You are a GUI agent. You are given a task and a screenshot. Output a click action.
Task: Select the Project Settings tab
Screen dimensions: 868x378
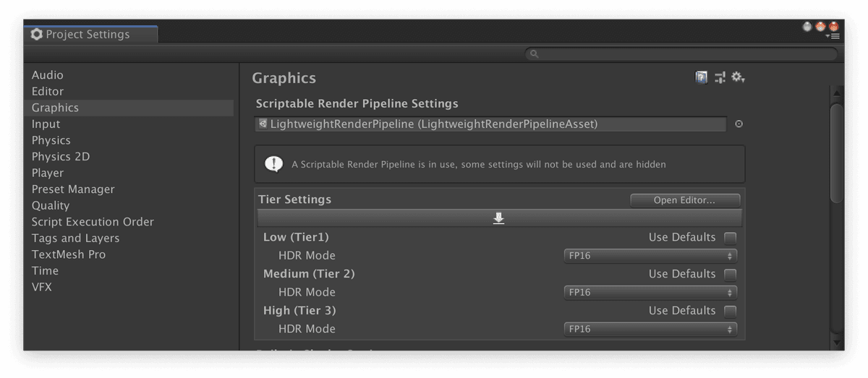(88, 35)
